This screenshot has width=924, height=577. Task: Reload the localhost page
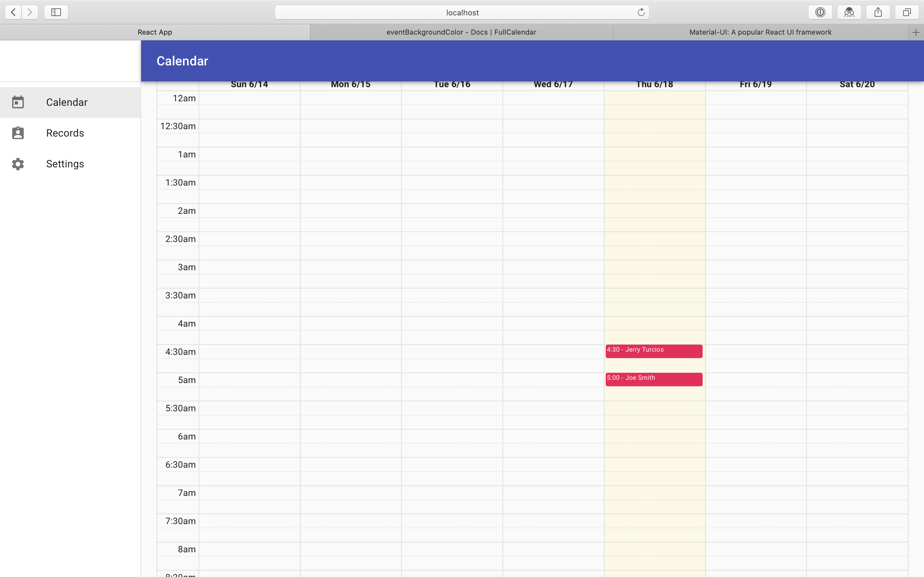pyautogui.click(x=641, y=12)
